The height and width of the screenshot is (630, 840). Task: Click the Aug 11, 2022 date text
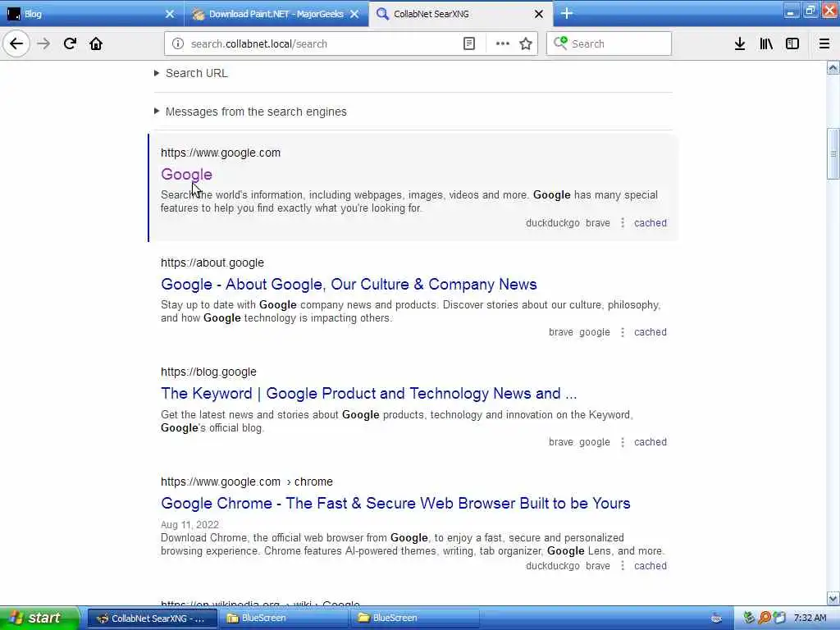189,524
